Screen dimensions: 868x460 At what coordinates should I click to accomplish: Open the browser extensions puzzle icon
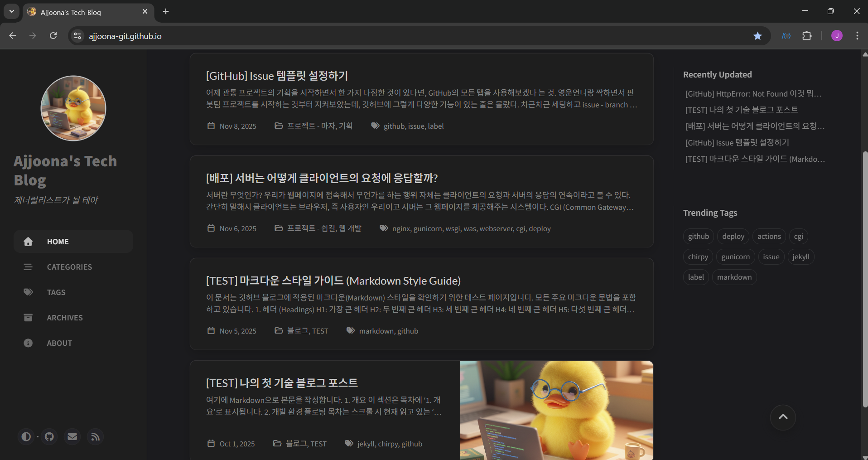click(807, 36)
